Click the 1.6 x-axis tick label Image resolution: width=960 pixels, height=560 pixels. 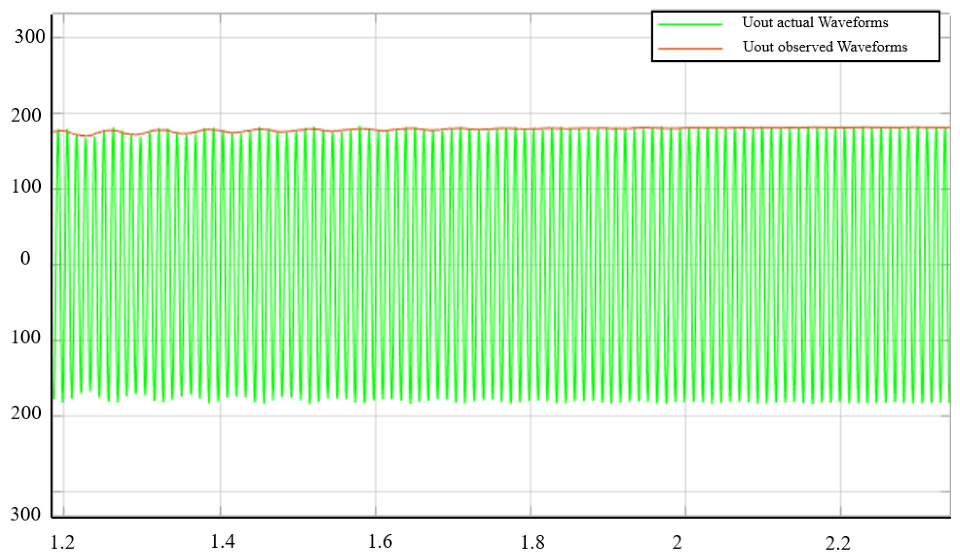tap(380, 541)
